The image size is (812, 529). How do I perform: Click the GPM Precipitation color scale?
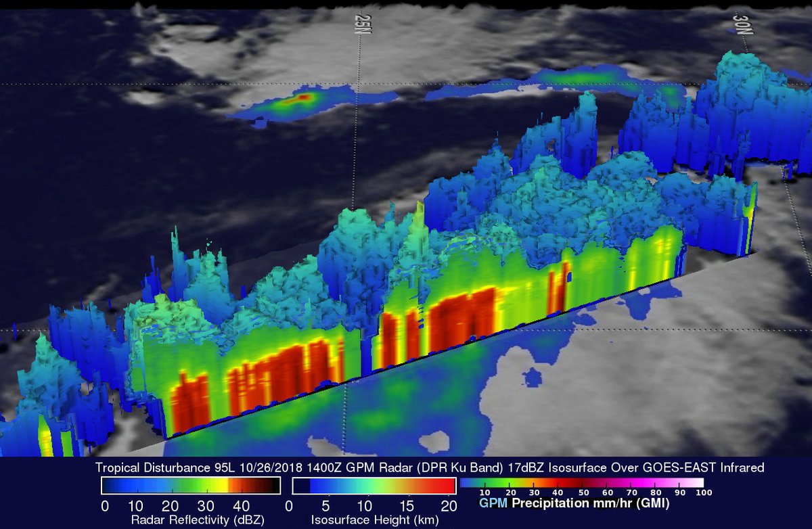pyautogui.click(x=581, y=483)
